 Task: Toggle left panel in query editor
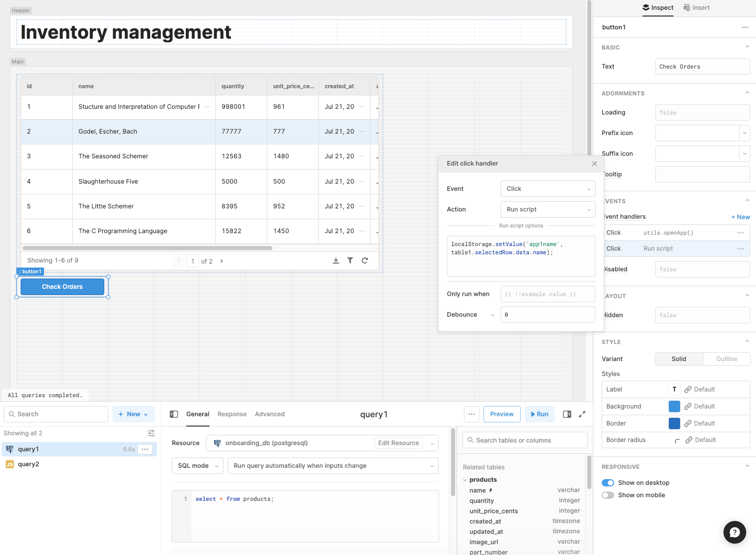click(x=174, y=414)
